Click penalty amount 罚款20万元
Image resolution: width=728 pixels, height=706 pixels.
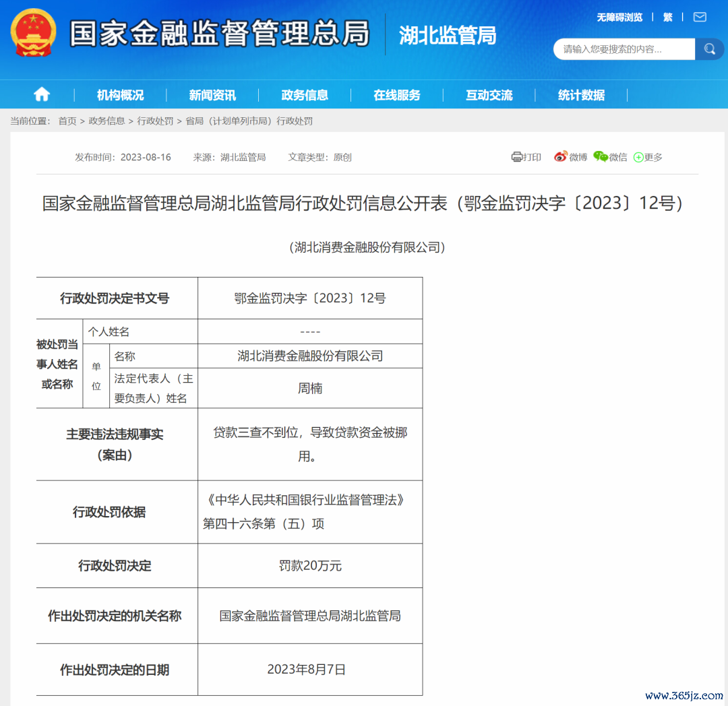coord(310,565)
